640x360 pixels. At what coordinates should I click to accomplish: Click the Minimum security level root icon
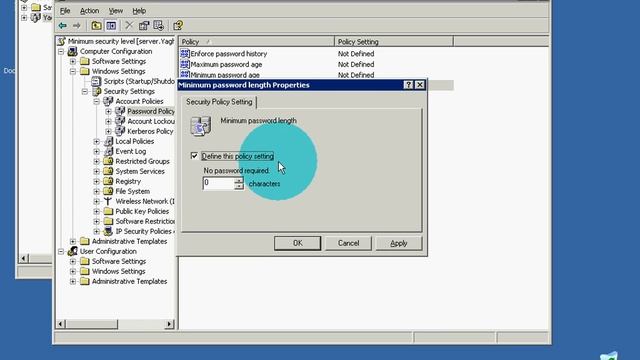(62, 41)
